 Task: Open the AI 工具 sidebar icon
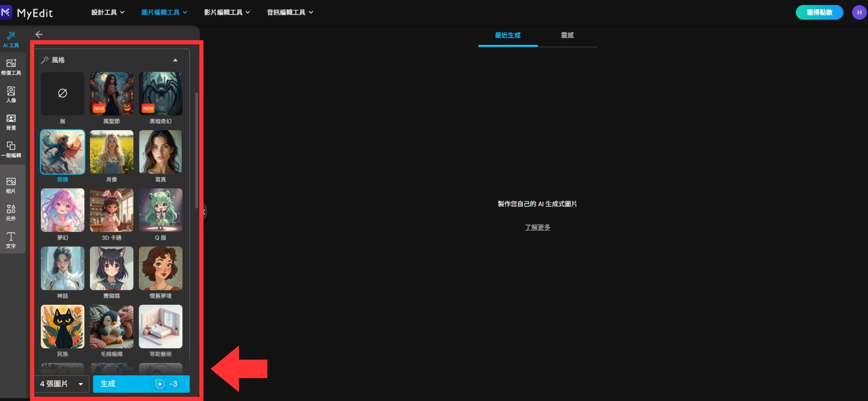tap(11, 39)
